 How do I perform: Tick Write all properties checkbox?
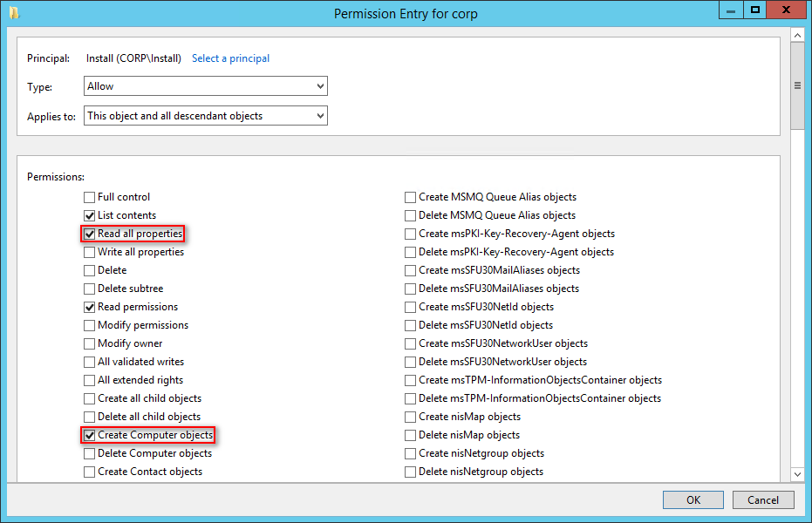pyautogui.click(x=90, y=252)
